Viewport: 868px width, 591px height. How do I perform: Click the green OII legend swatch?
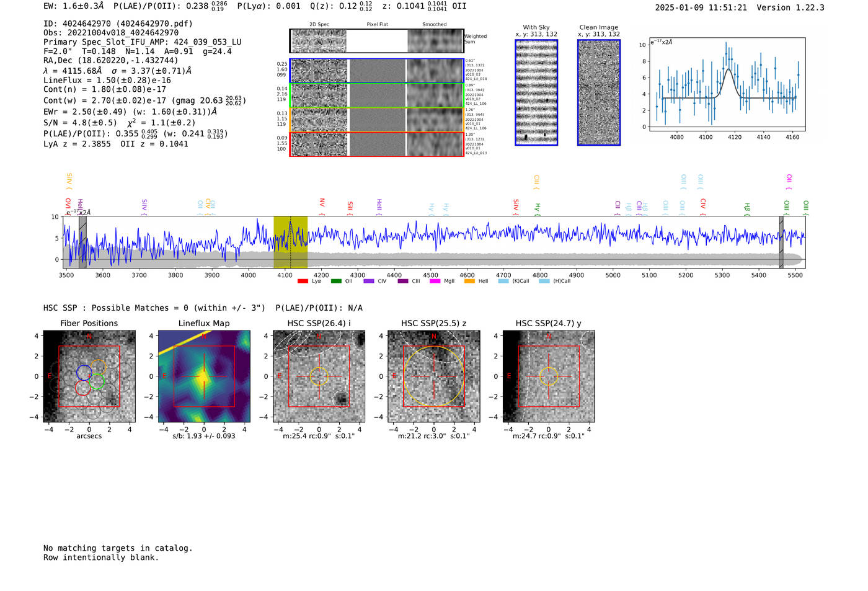pos(336,281)
